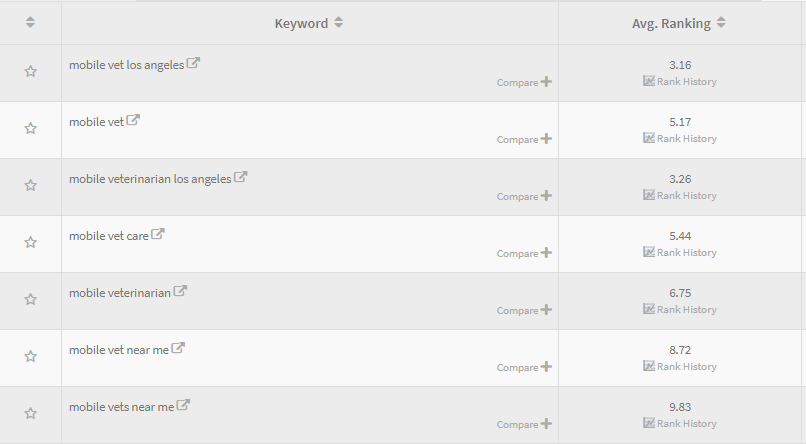Select the 'mobile veterinarian' keyword text
This screenshot has width=806, height=444.
click(120, 293)
